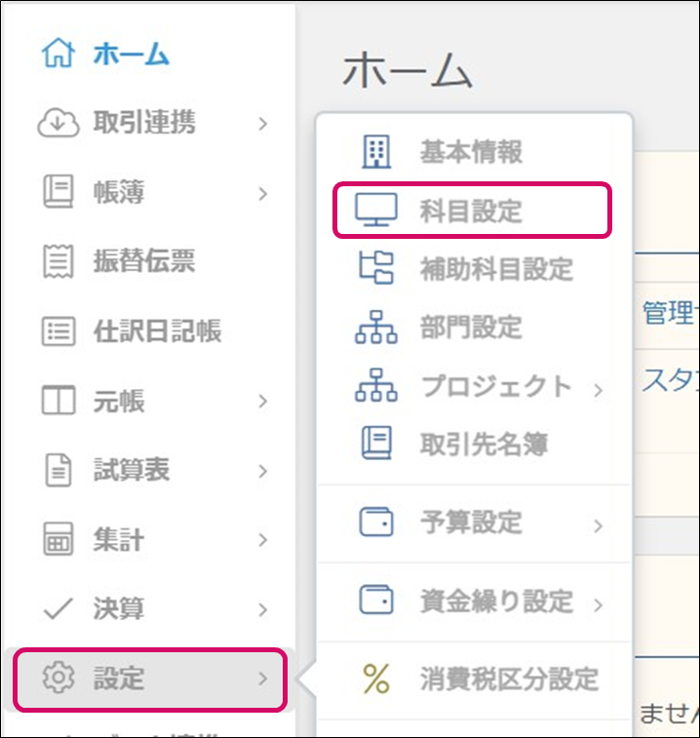
Task: Expand the 取引連携 submenu arrow
Action: tap(262, 124)
